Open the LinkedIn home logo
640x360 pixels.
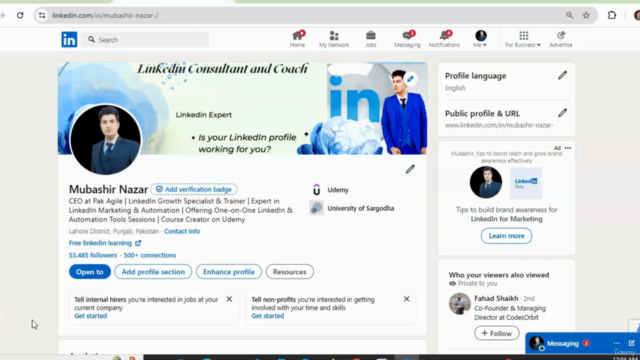[69, 40]
